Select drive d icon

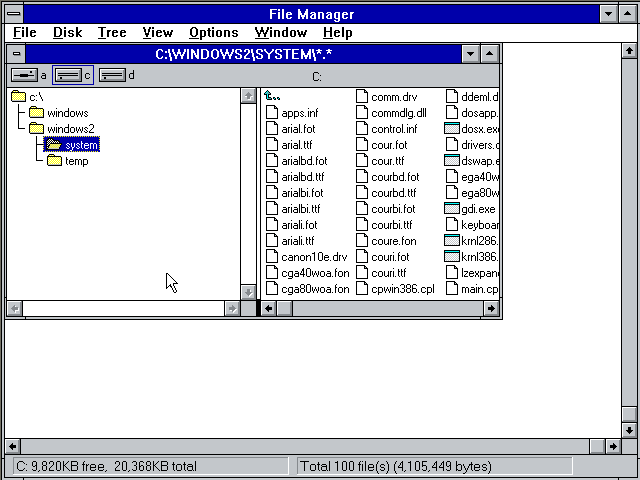pyautogui.click(x=112, y=75)
